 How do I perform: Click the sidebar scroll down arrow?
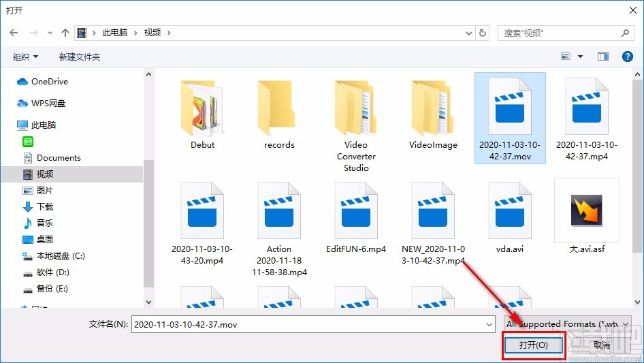coord(148,302)
